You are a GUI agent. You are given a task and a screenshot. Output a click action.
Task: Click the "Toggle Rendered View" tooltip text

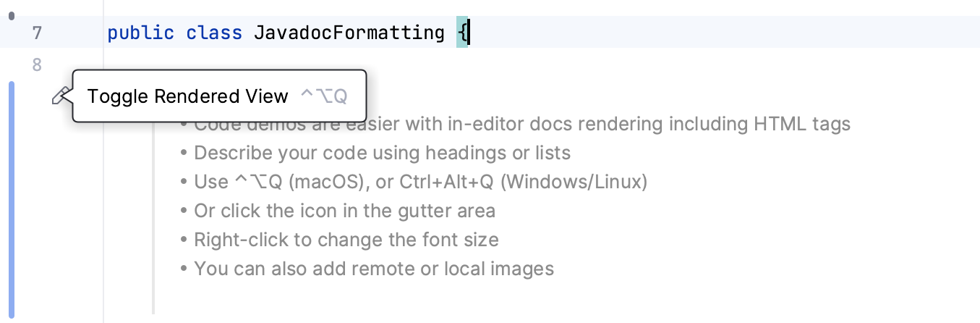click(188, 96)
